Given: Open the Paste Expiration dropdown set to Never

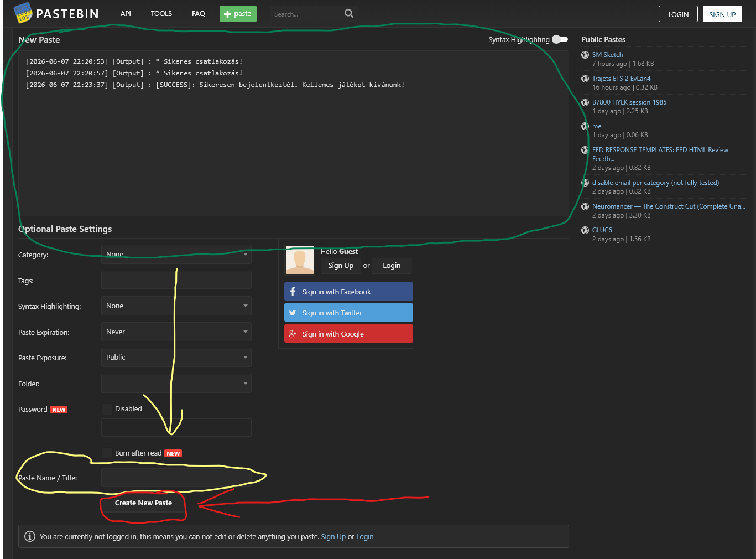Looking at the screenshot, I should (x=176, y=332).
